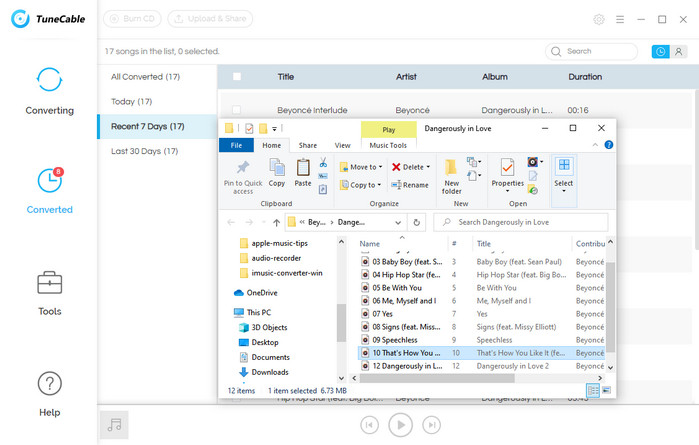Switch to large thumbnails view icon in the status bar

pyautogui.click(x=606, y=391)
